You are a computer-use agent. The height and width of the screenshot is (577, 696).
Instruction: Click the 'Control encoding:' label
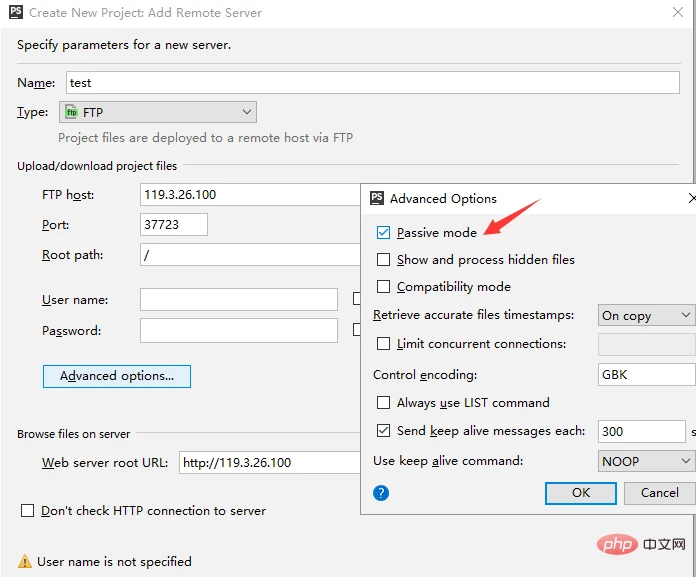pos(425,375)
